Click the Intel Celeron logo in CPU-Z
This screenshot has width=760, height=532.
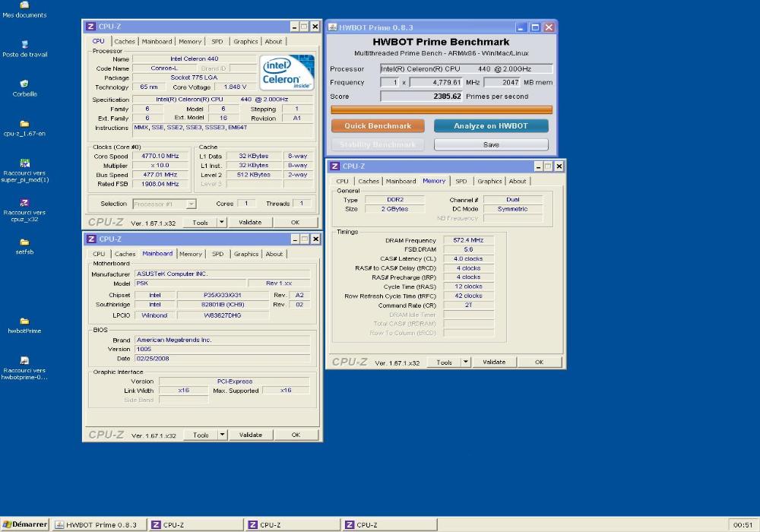287,73
